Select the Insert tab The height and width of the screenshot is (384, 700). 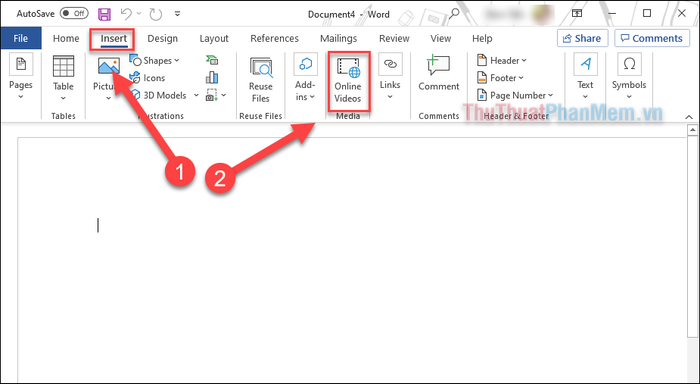(x=113, y=38)
